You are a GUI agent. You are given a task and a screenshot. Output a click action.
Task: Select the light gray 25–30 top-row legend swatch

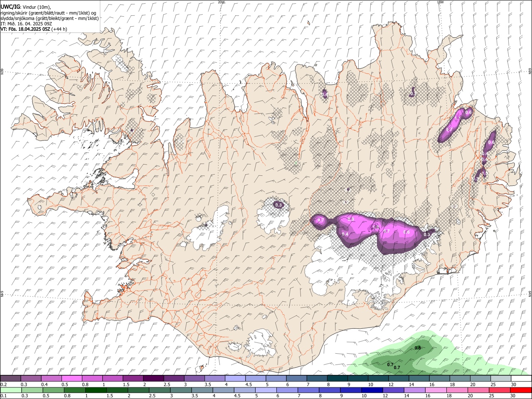coord(501,379)
